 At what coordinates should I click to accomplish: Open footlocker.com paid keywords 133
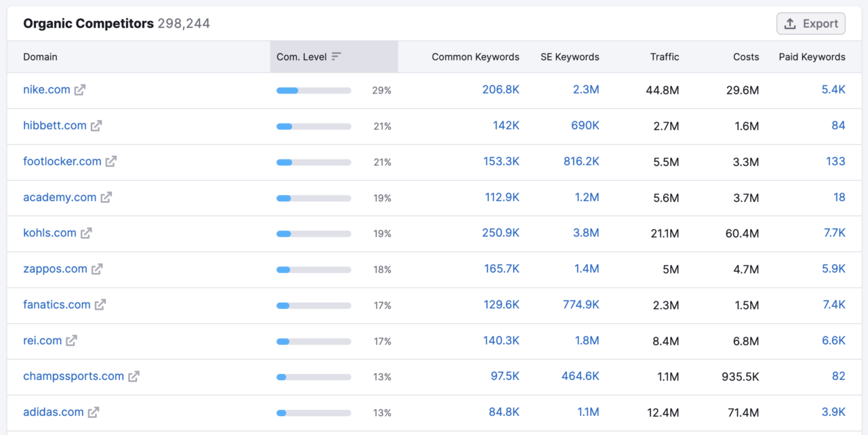tap(836, 161)
